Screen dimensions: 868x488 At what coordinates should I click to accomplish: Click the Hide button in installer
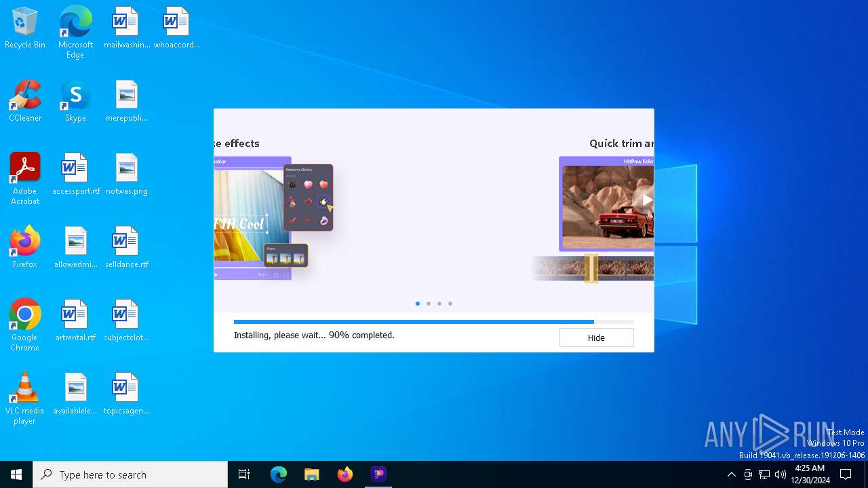tap(596, 338)
